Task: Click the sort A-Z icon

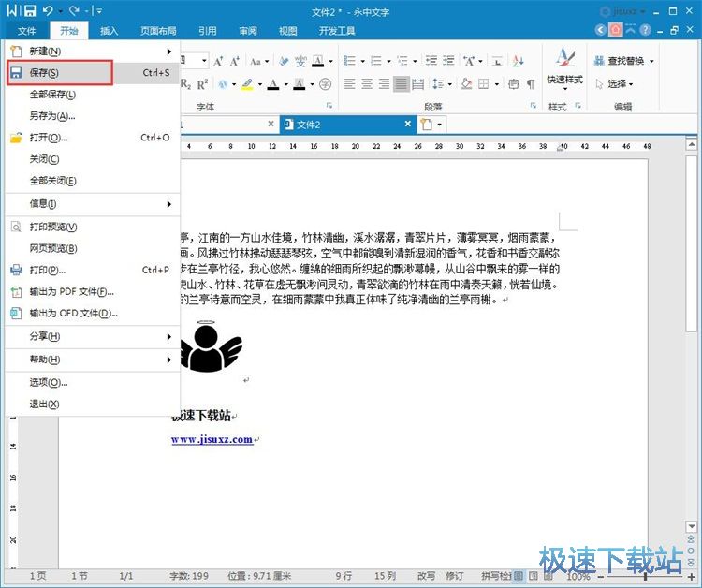Action: point(519,61)
